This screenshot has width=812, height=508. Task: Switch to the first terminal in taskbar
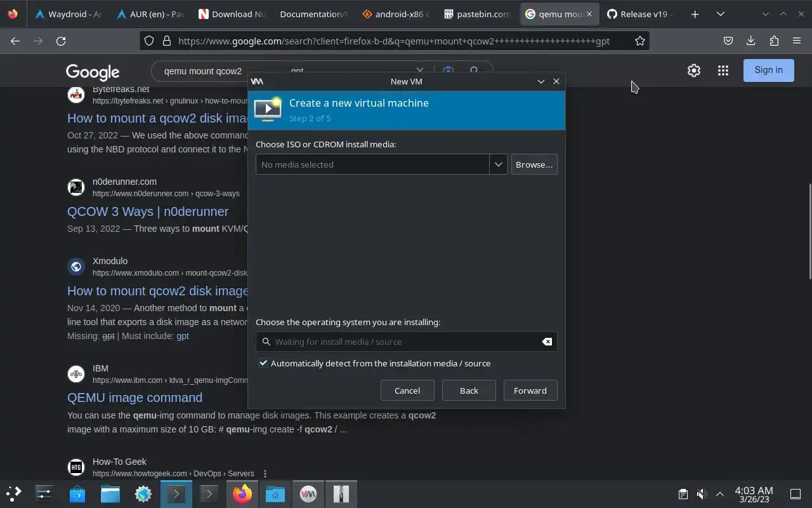(x=176, y=493)
